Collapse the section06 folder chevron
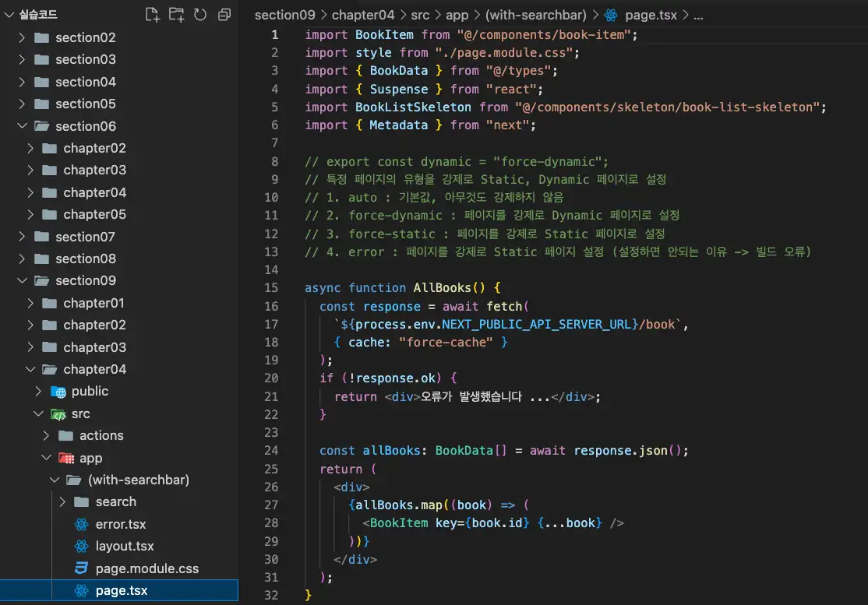 [22, 126]
